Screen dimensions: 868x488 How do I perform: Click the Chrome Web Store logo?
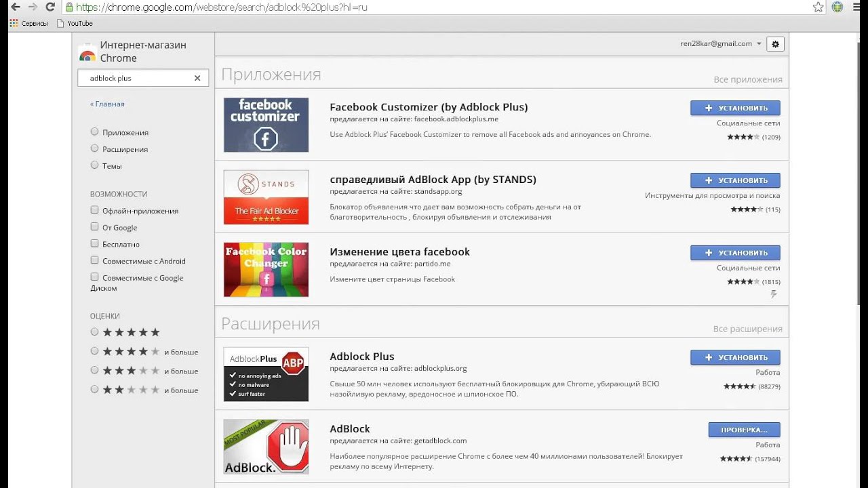pos(87,52)
